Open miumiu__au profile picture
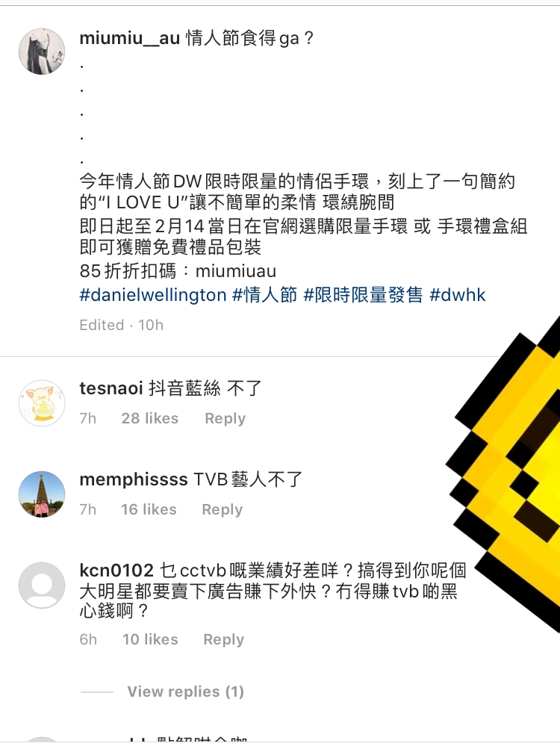The width and height of the screenshot is (560, 752). [x=42, y=52]
